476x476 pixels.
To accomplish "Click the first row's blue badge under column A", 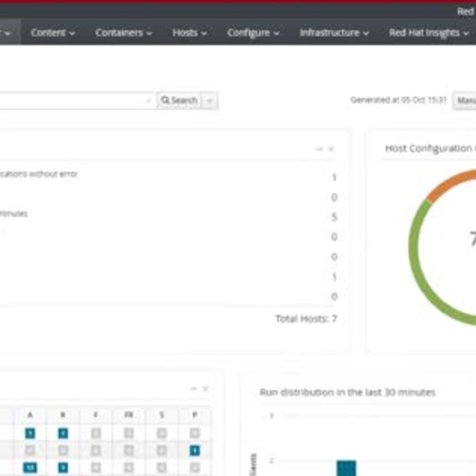I will point(30,433).
